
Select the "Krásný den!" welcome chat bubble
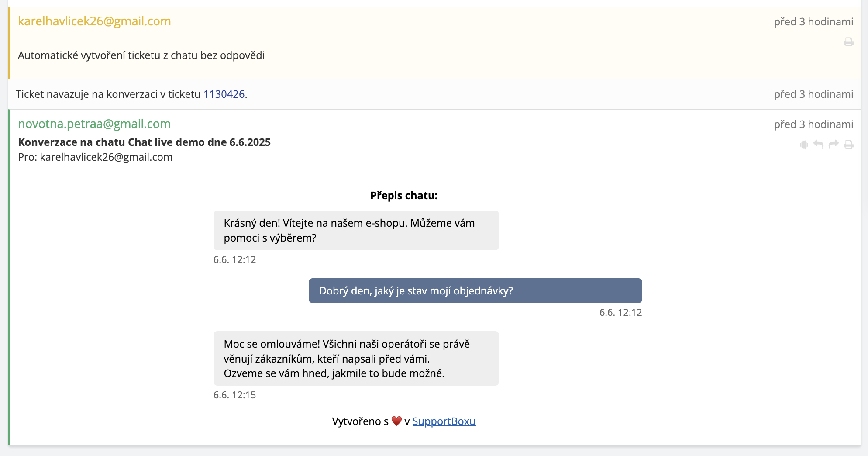click(356, 230)
